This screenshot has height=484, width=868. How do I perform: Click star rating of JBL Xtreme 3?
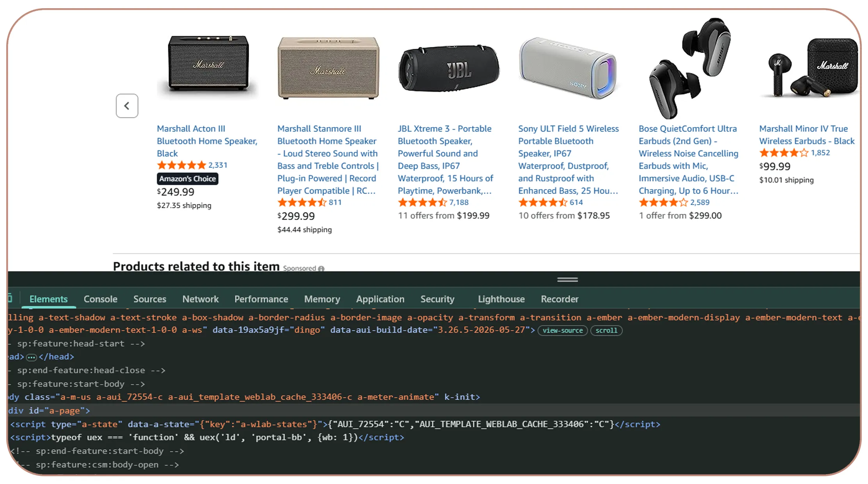pos(422,203)
